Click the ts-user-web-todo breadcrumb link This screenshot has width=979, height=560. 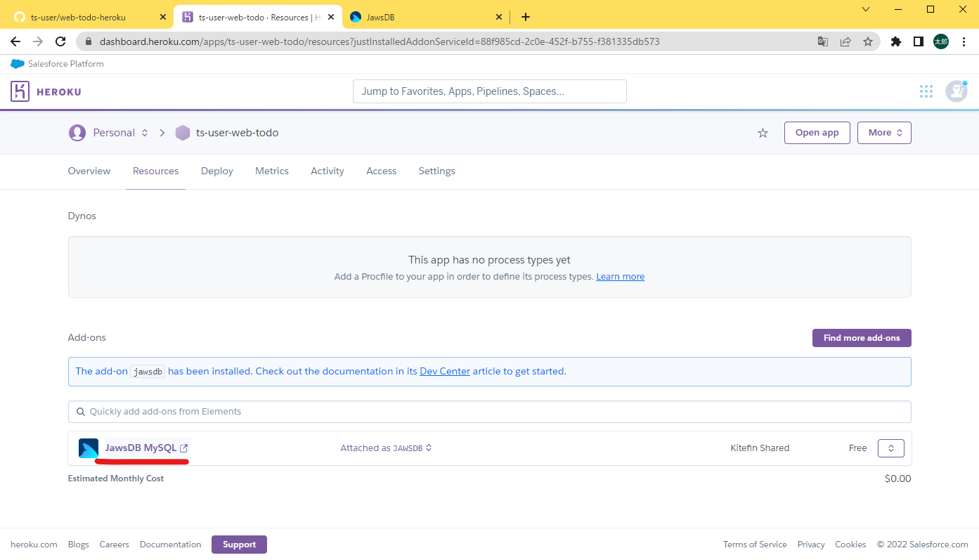[x=237, y=133]
